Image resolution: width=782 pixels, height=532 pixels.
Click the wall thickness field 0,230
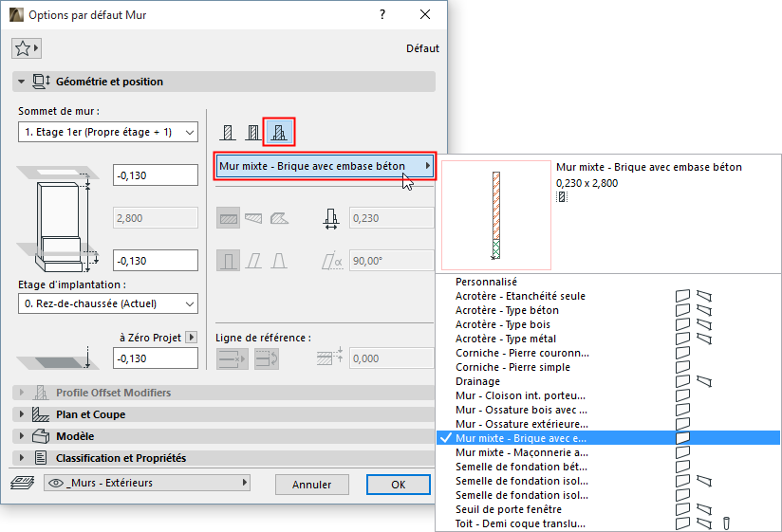392,218
